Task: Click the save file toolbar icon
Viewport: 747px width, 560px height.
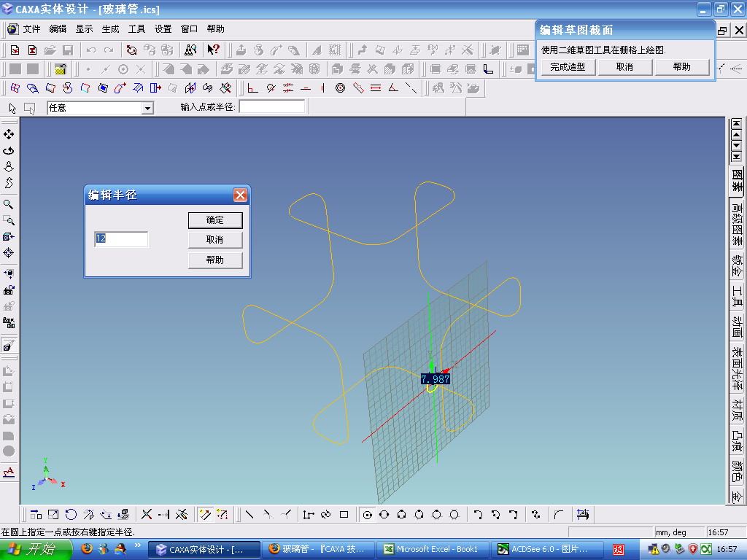Action: point(68,50)
